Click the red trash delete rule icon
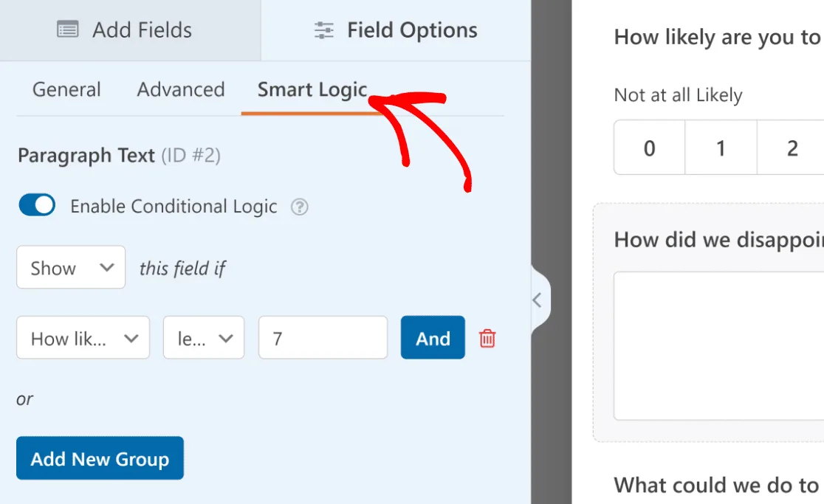The width and height of the screenshot is (824, 504). 487,339
